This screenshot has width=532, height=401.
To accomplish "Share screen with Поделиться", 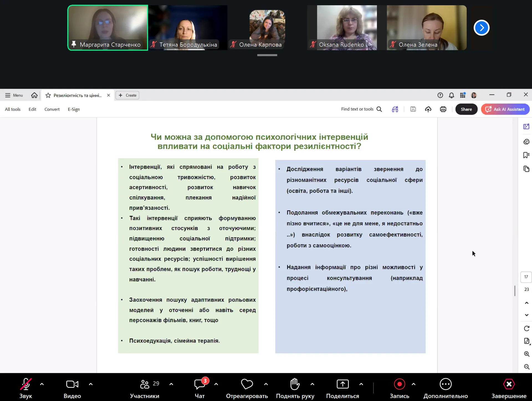I will click(342, 389).
